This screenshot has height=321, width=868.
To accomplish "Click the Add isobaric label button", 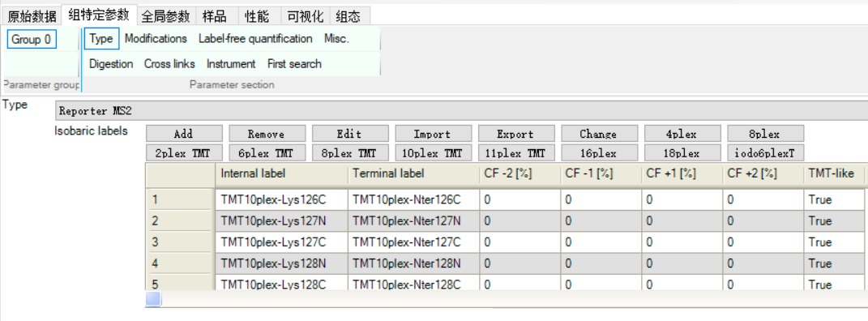I will pyautogui.click(x=184, y=134).
